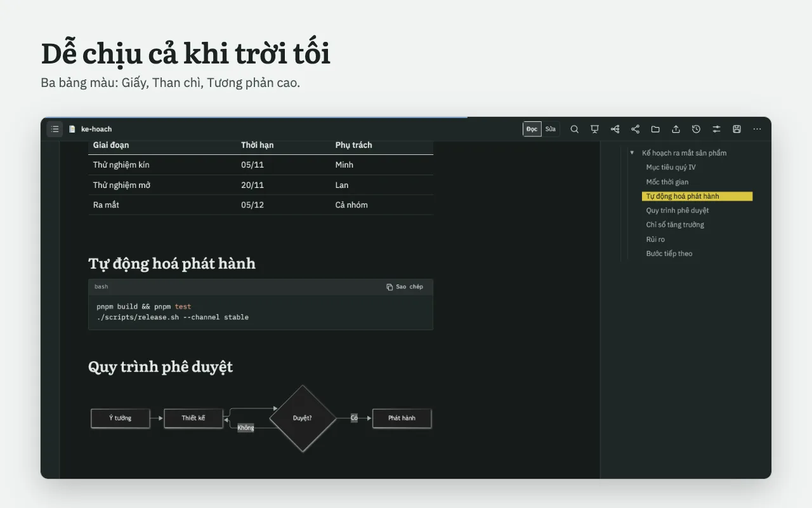Click the Duyệt? diamond node in flowchart
Screen dimensions: 812x508
pyautogui.click(x=303, y=418)
